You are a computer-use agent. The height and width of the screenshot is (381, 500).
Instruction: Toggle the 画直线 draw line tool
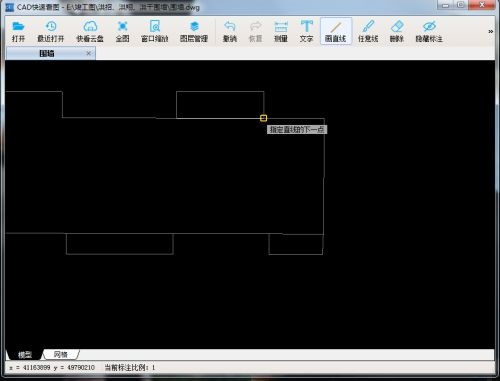point(336,31)
